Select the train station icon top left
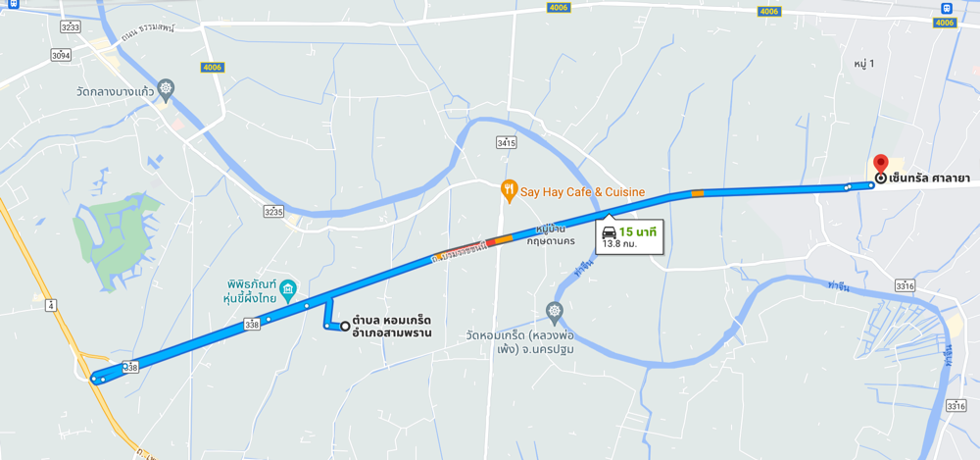The height and width of the screenshot is (460, 980). [15, 3]
